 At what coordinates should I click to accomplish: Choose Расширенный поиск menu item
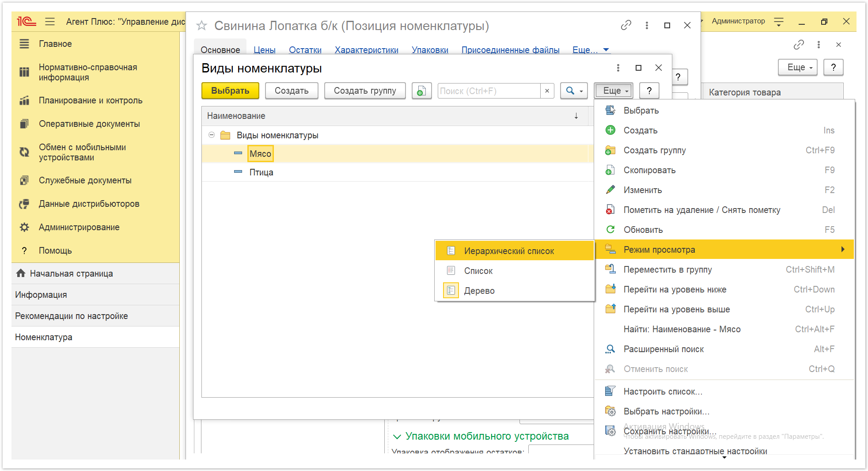tap(724, 349)
